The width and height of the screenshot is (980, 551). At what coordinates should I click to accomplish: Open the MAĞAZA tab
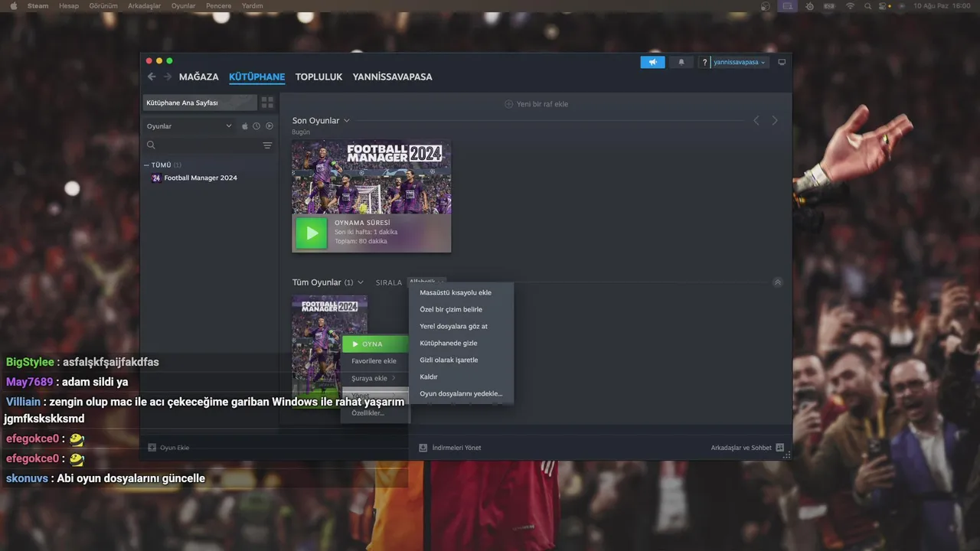point(199,77)
